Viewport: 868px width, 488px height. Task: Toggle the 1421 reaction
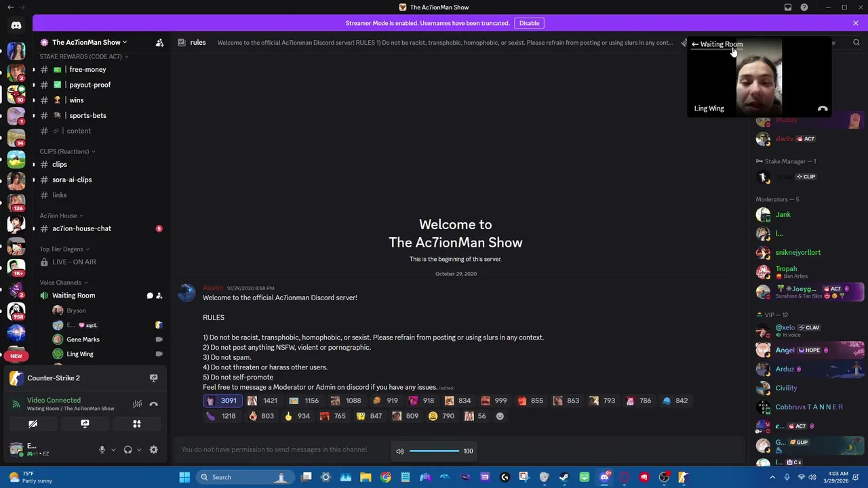(x=262, y=401)
